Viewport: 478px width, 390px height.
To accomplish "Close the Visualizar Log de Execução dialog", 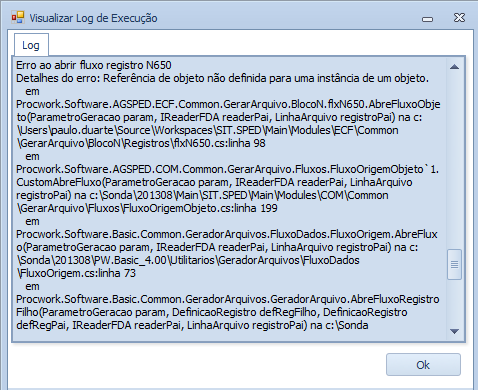I will click(459, 18).
